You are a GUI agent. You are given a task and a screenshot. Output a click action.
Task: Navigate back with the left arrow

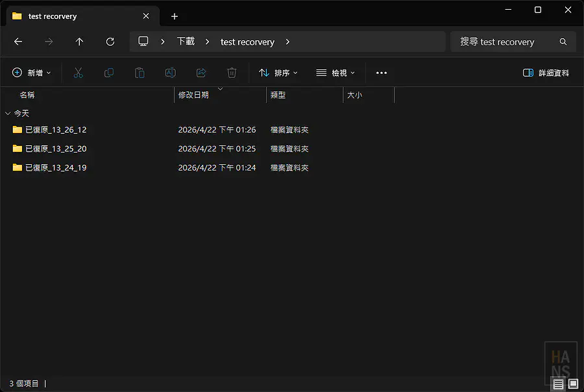point(18,42)
